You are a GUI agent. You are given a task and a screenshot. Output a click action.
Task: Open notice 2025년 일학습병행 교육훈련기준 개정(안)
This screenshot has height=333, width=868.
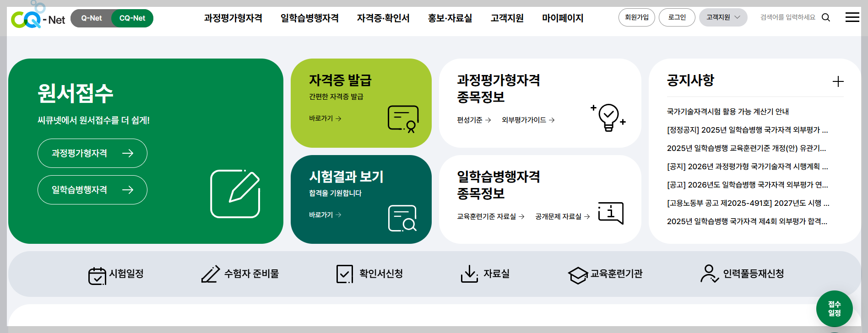coord(746,148)
